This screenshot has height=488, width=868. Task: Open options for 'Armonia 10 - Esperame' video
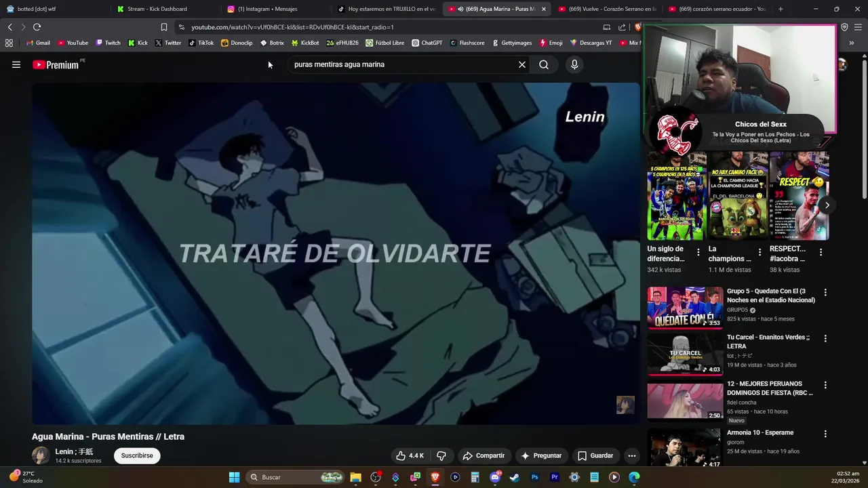[x=825, y=434]
